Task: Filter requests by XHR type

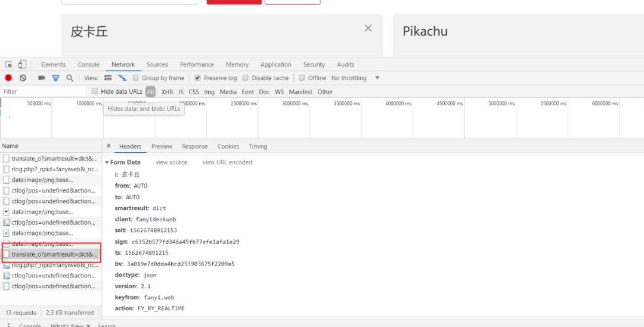Action: [167, 92]
